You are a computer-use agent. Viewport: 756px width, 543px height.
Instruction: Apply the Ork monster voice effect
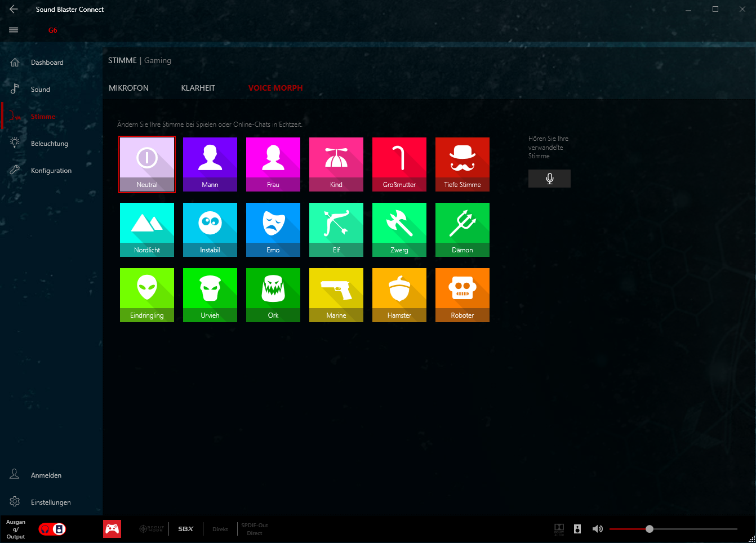coord(273,295)
